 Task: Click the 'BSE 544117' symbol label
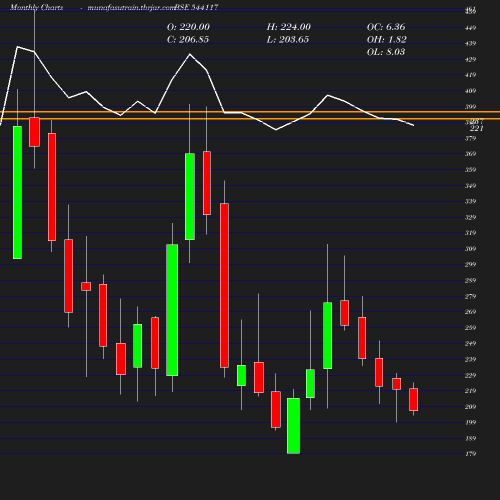[x=196, y=7]
